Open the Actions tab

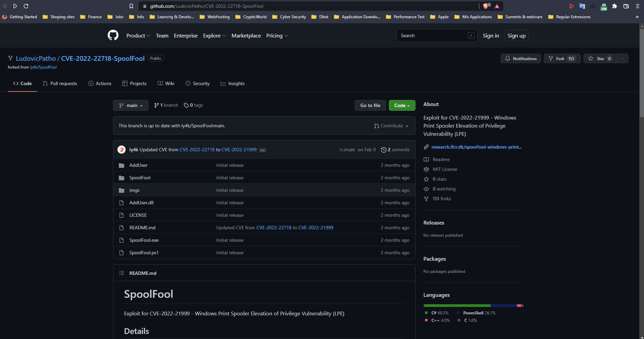point(100,83)
